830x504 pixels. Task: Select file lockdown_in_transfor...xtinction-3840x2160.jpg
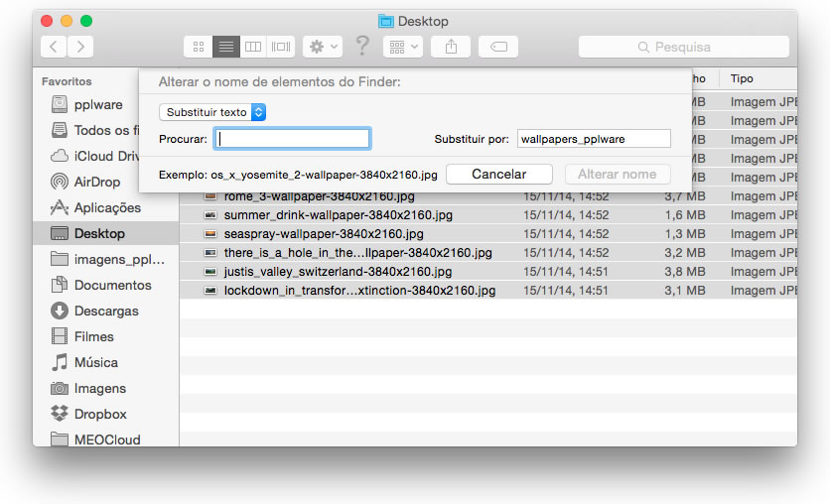coord(359,291)
